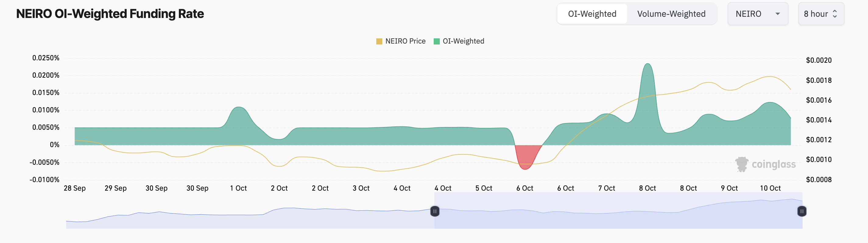
Task: Click the NEIRO OI-Weighted Funding Rate title
Action: (110, 14)
